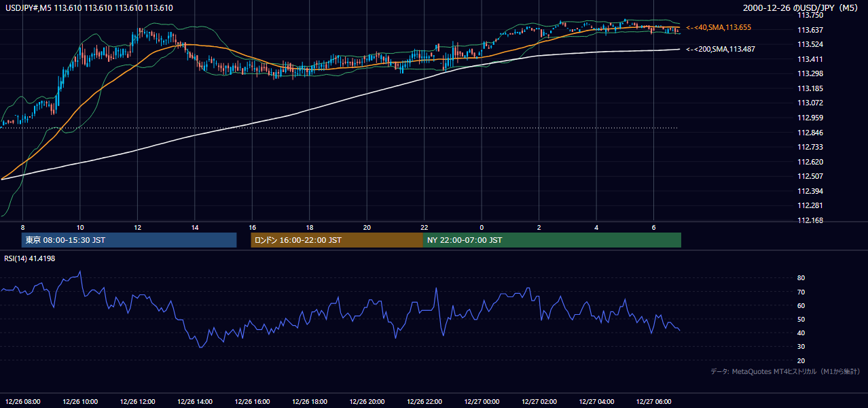
Task: Click the London session bar ロンドン 16:00-22:00 JST
Action: (337, 240)
